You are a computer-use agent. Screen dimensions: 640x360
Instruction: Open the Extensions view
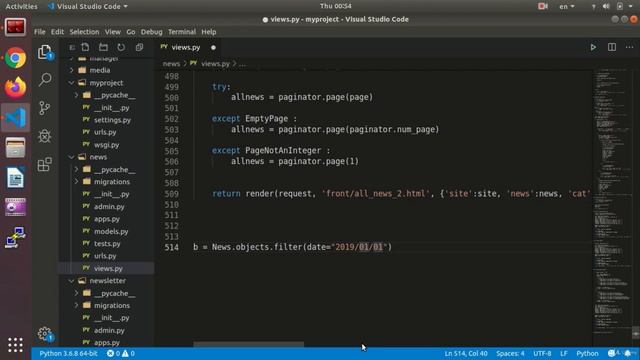coord(44,164)
